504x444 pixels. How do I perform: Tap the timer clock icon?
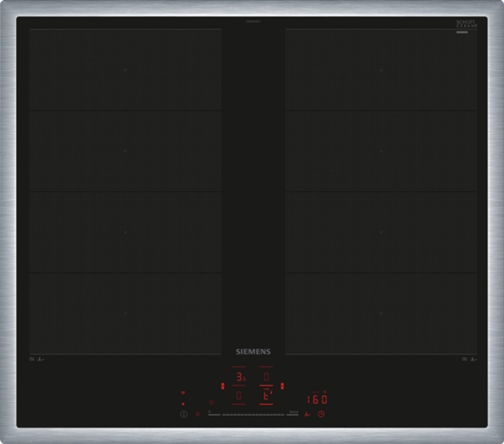(321, 414)
